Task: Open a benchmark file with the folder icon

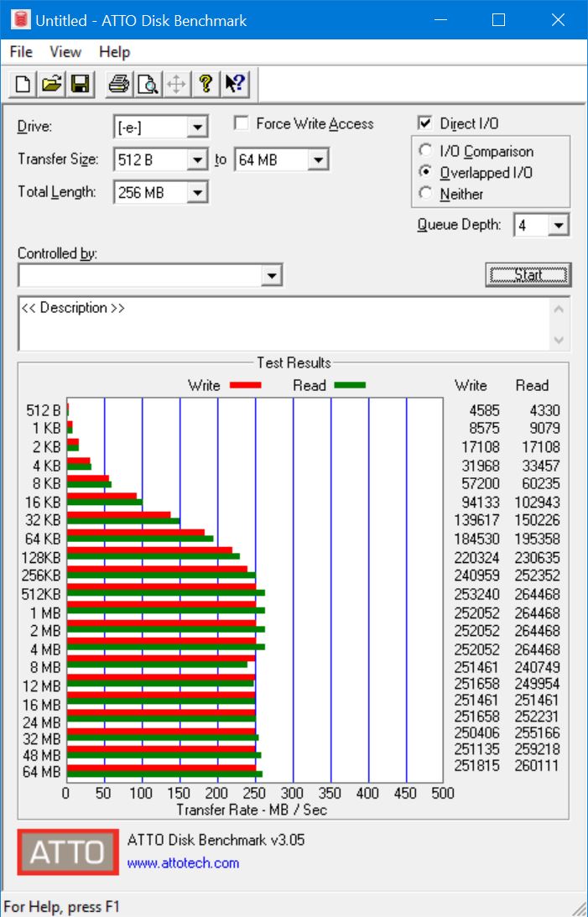Action: [x=51, y=84]
